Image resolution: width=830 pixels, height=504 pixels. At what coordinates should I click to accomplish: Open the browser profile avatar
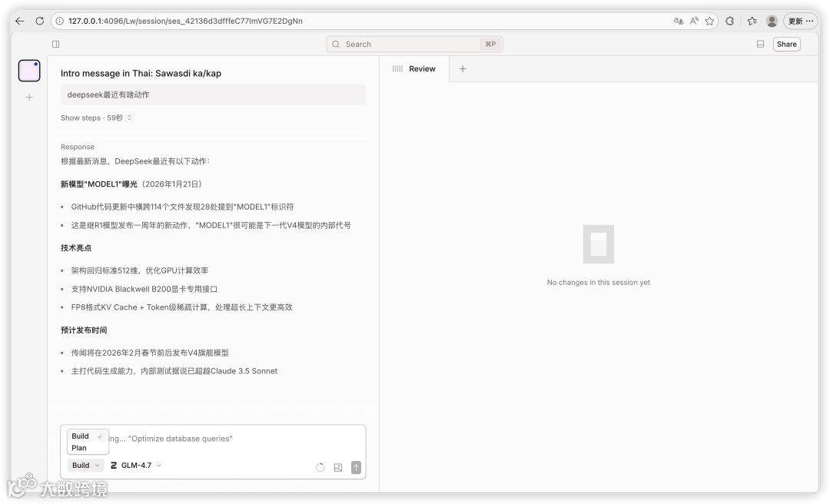coord(772,22)
